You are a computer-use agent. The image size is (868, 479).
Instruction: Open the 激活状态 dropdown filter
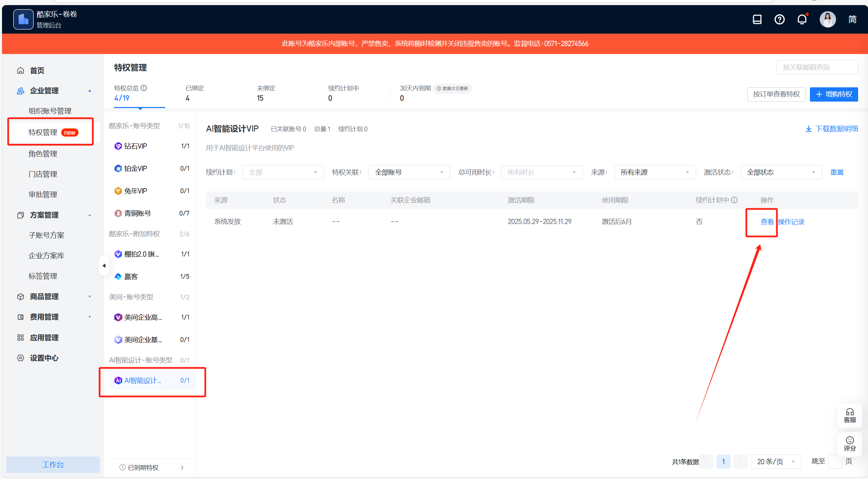(781, 172)
